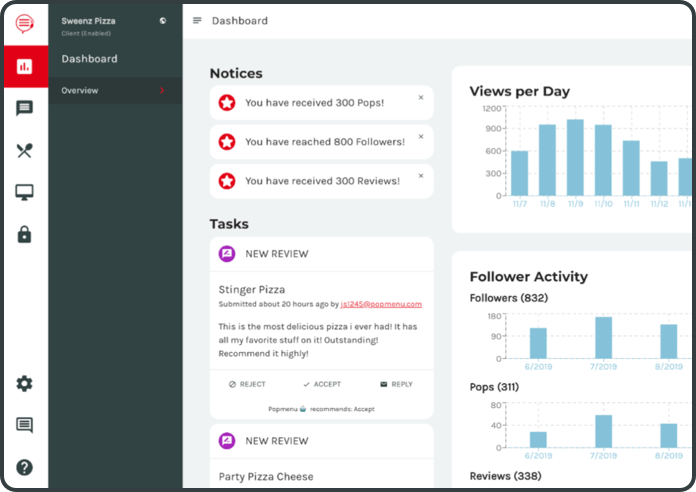Open the help question mark icon

(24, 467)
